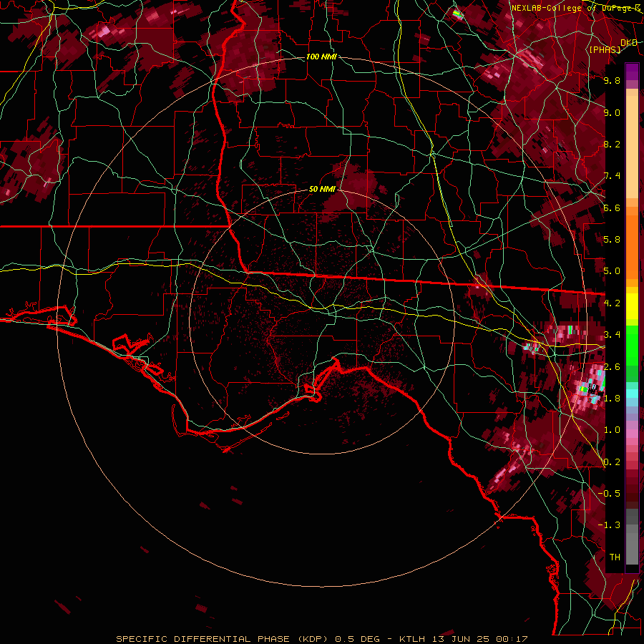Click the 9.8 value on the color scale
644x644 pixels.
[612, 80]
